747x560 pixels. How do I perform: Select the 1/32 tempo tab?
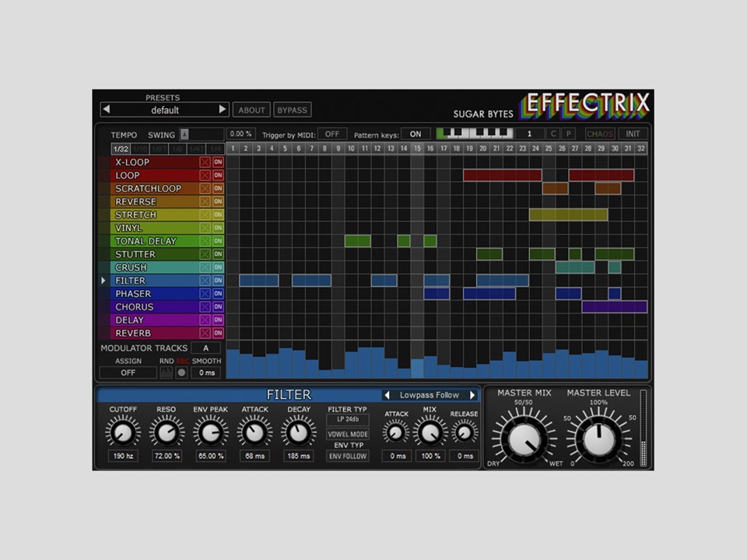coord(121,149)
